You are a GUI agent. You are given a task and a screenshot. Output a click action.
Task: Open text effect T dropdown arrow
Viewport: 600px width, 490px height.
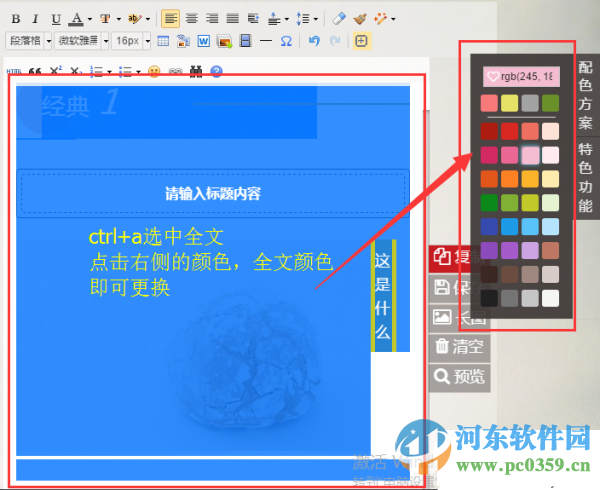pos(119,19)
